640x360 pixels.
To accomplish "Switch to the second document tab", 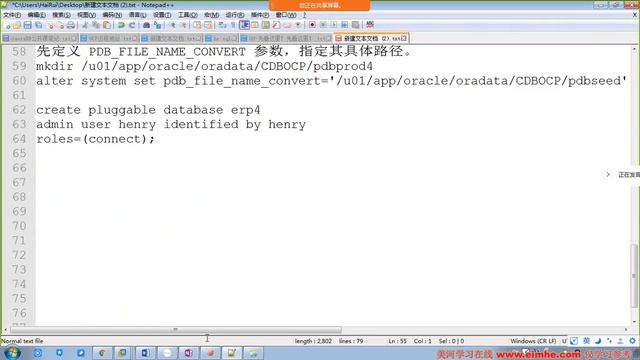I will click(x=109, y=38).
